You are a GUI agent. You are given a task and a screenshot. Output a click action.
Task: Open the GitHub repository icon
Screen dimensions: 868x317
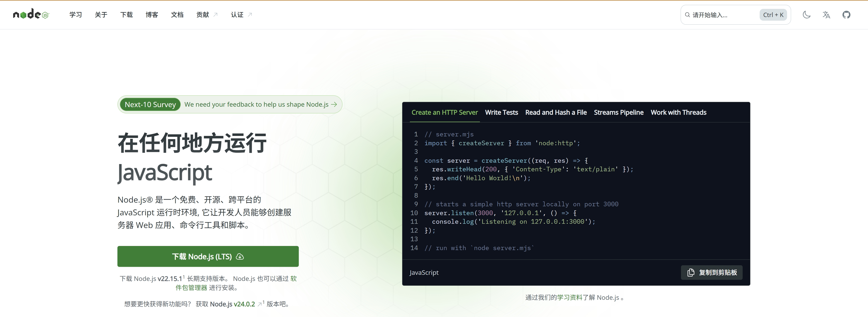click(x=846, y=15)
